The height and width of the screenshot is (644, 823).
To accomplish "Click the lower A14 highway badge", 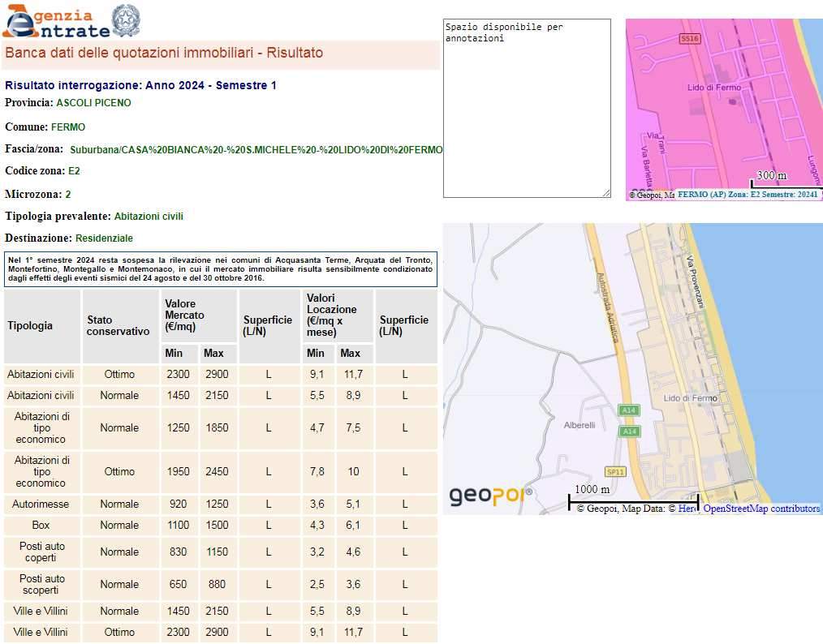I will point(629,431).
